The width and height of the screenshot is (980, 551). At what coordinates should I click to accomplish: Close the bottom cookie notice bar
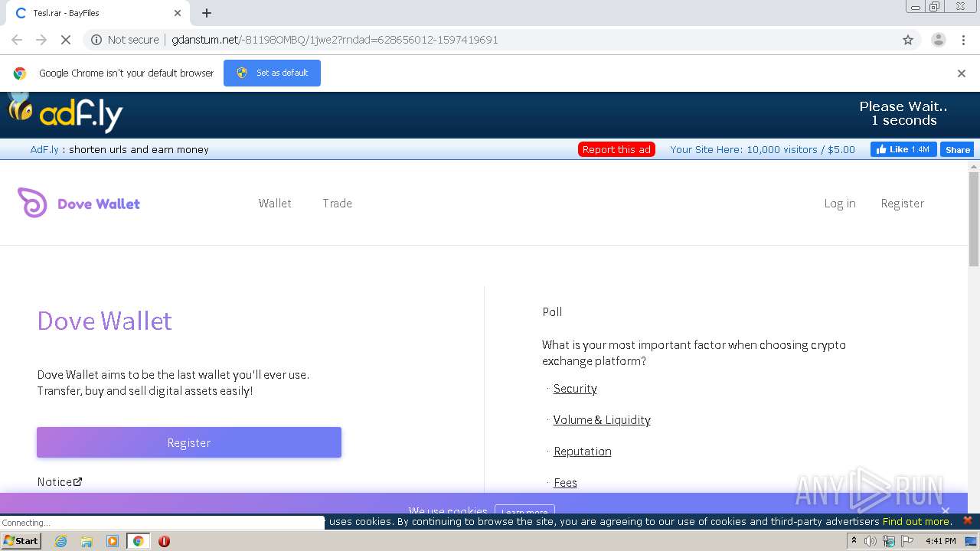coord(967,520)
